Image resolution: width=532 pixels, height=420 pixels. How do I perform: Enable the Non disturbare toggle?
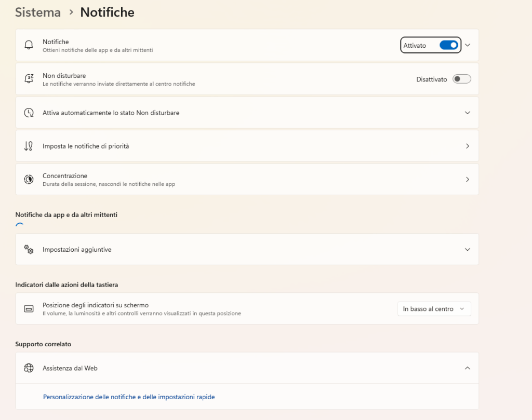coord(461,79)
